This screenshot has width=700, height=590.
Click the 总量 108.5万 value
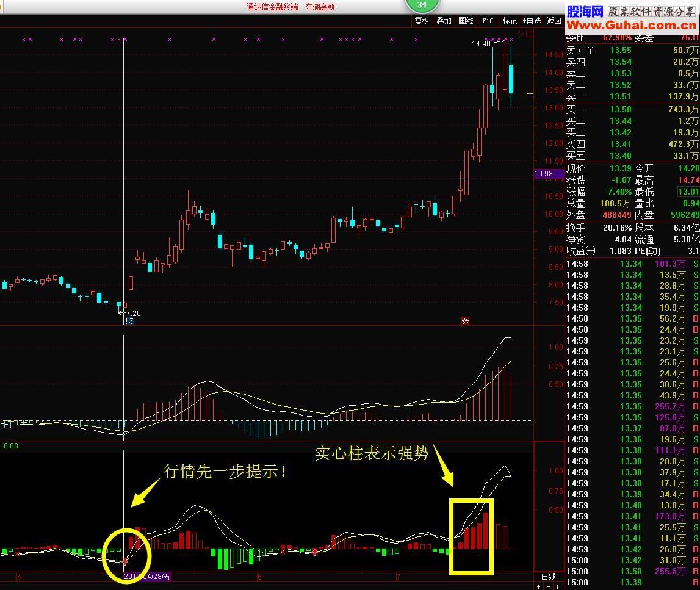pyautogui.click(x=616, y=204)
